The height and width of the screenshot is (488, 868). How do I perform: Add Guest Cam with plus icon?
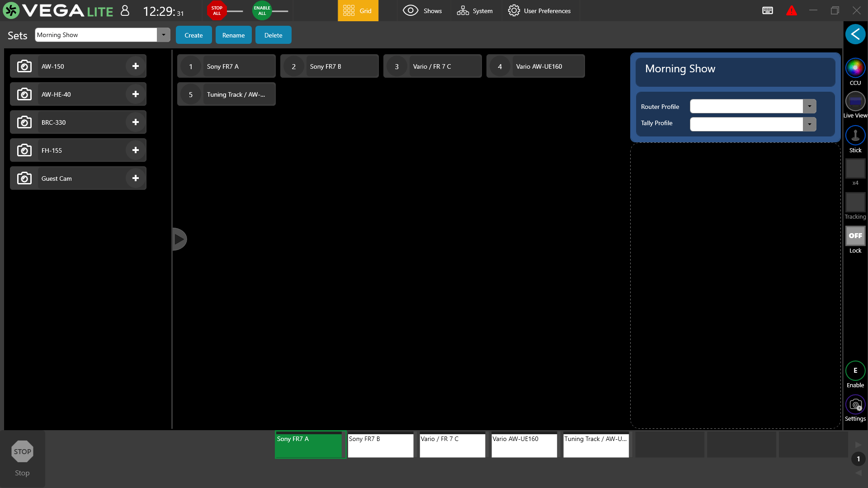coord(136,178)
